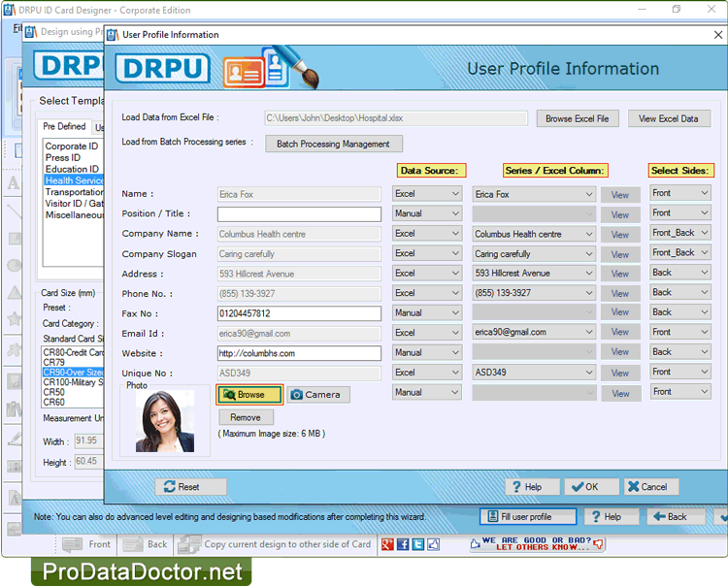Select Corporate ID template category

72,146
